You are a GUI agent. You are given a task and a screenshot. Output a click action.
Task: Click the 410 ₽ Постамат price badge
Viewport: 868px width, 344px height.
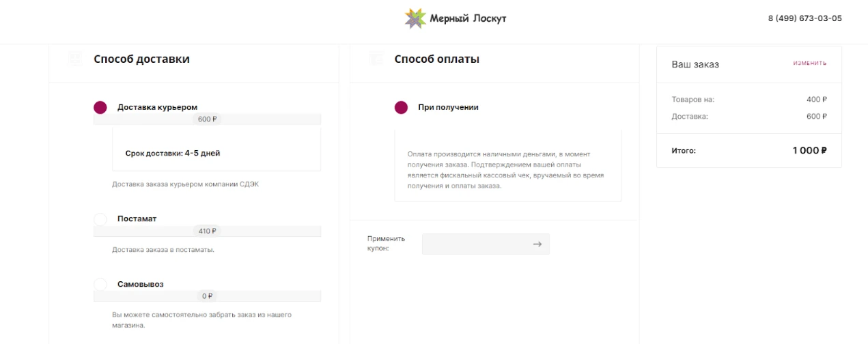208,231
